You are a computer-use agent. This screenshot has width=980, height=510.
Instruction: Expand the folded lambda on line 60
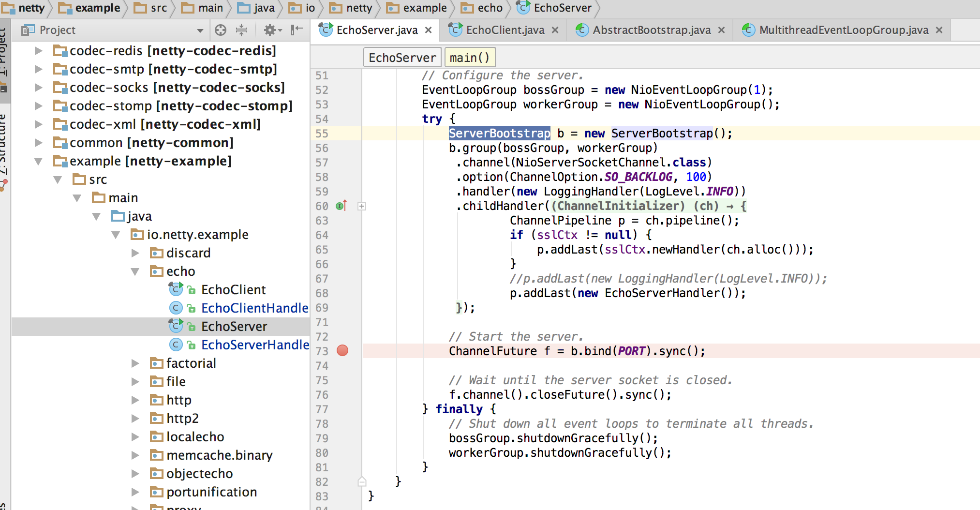(x=361, y=206)
